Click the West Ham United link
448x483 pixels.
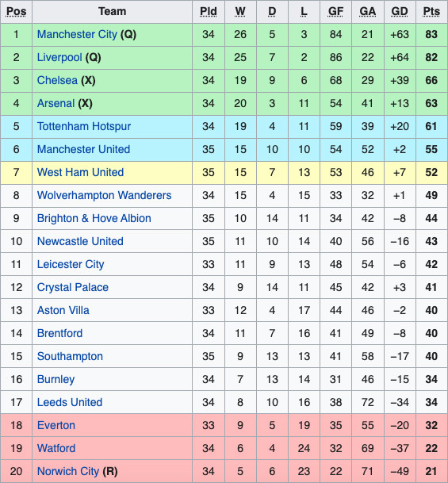(x=80, y=173)
